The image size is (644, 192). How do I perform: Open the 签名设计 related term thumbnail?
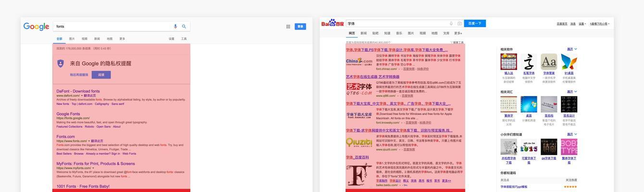pos(569,104)
